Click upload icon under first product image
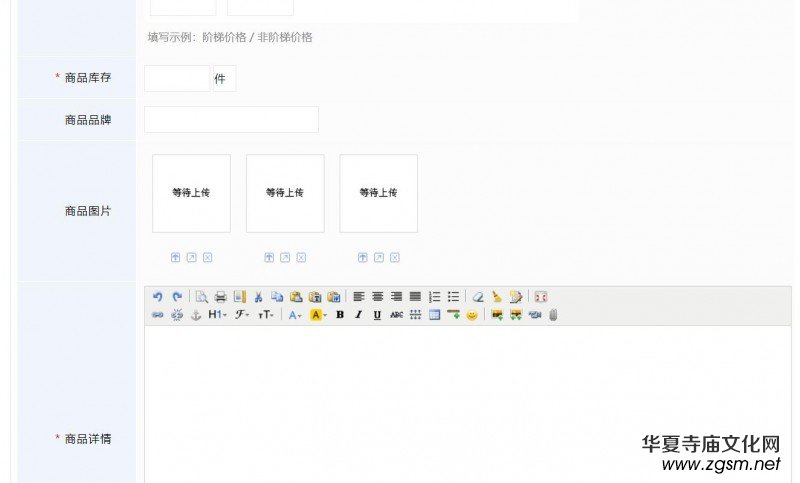 [176, 258]
